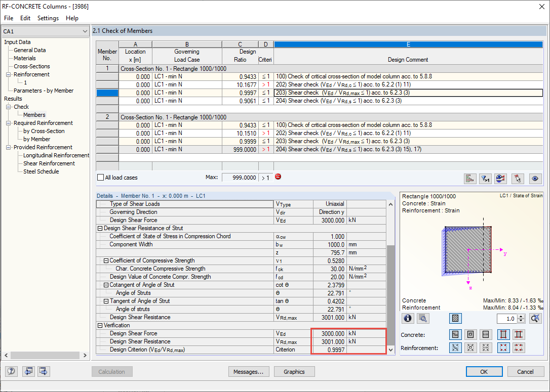Go to next table arrow icon
The image size is (550, 392).
click(x=44, y=371)
